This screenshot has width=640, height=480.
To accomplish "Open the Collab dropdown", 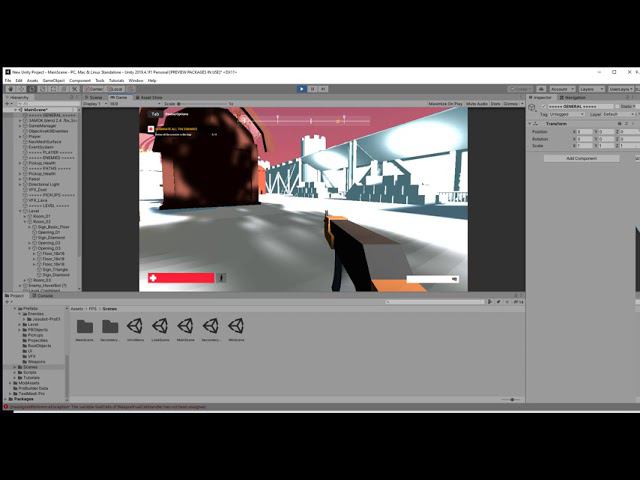I will (x=520, y=89).
